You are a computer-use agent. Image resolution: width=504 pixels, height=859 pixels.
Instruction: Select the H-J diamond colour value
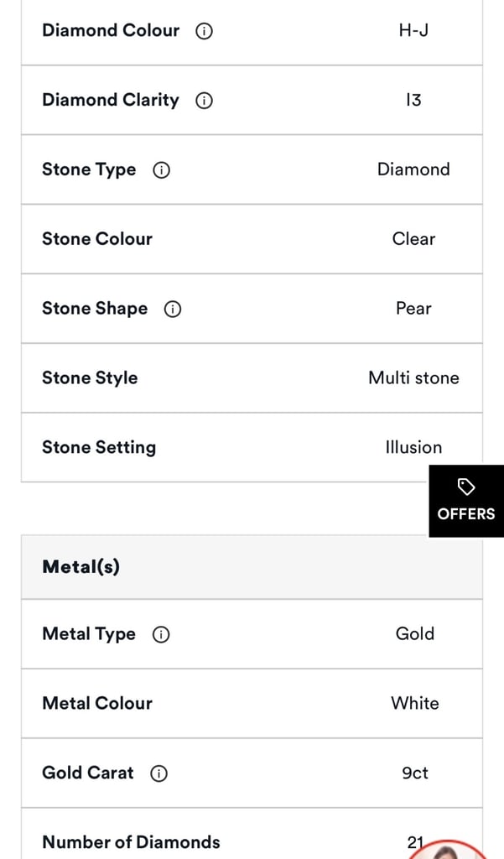pos(413,31)
